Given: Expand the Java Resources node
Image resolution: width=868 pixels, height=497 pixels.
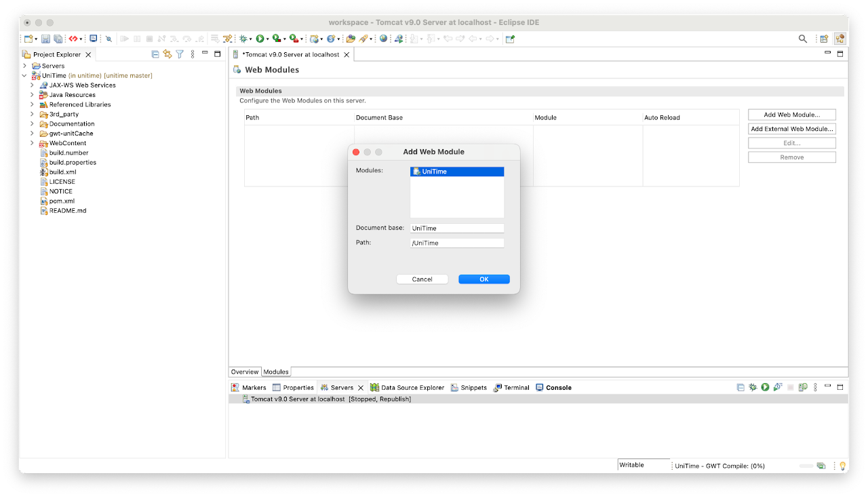Looking at the screenshot, I should tap(32, 95).
